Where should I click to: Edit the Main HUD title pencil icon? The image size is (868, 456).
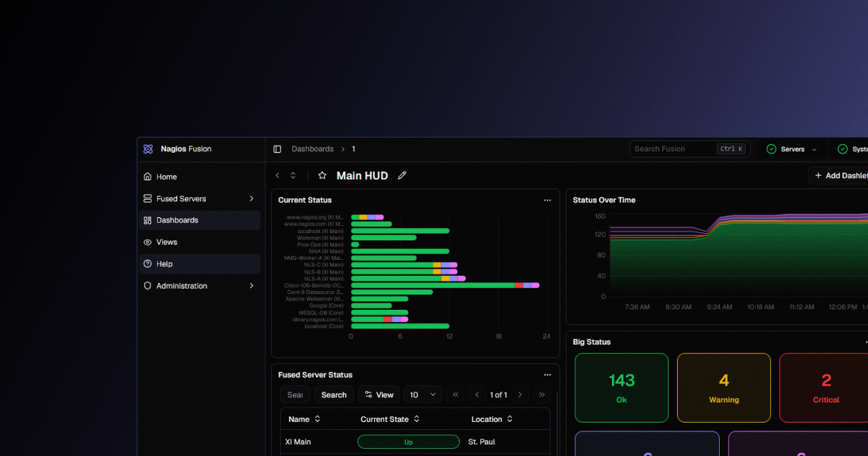402,175
